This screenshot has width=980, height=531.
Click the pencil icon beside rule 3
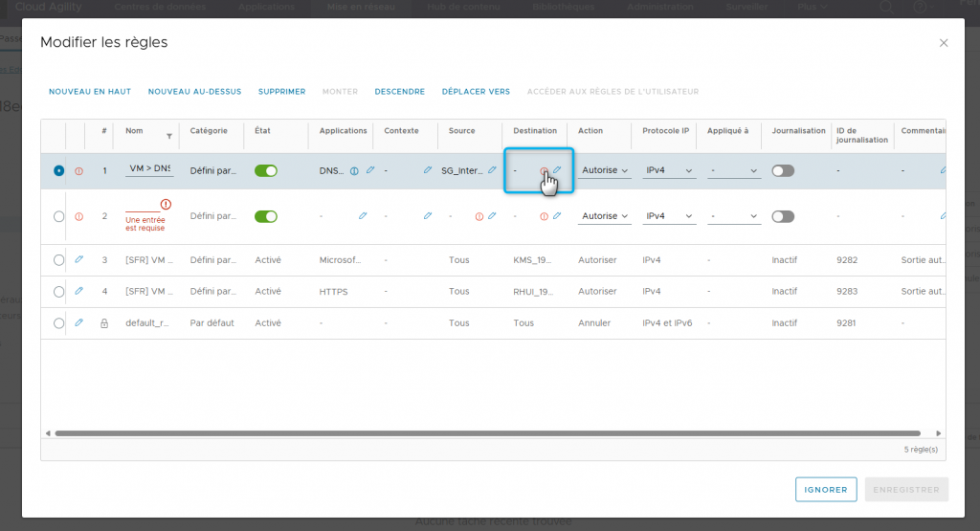[x=78, y=259]
